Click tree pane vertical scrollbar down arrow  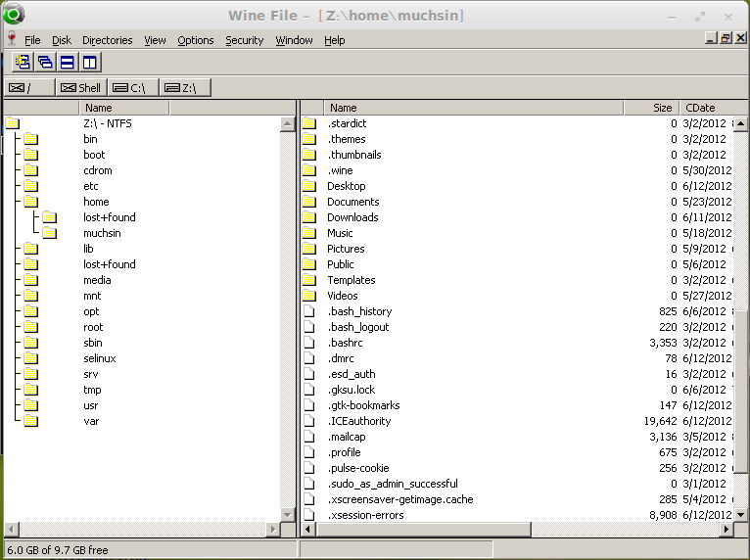(x=288, y=515)
